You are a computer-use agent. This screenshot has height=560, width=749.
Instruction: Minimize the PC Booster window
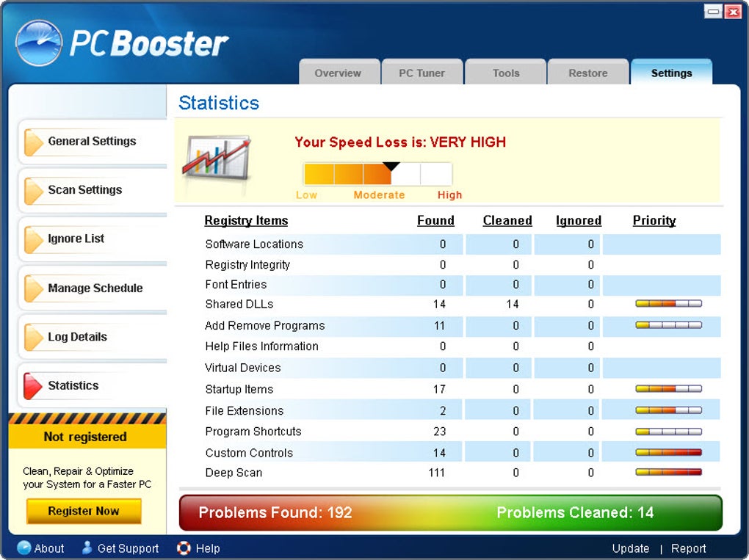(713, 12)
